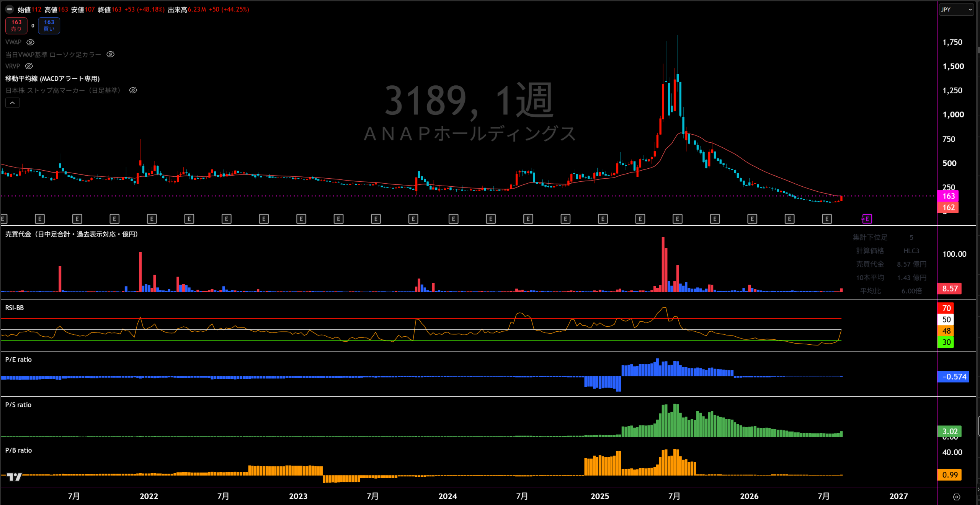980x505 pixels.
Task: Click the earnings E marker above the 2024 label
Action: [x=454, y=219]
